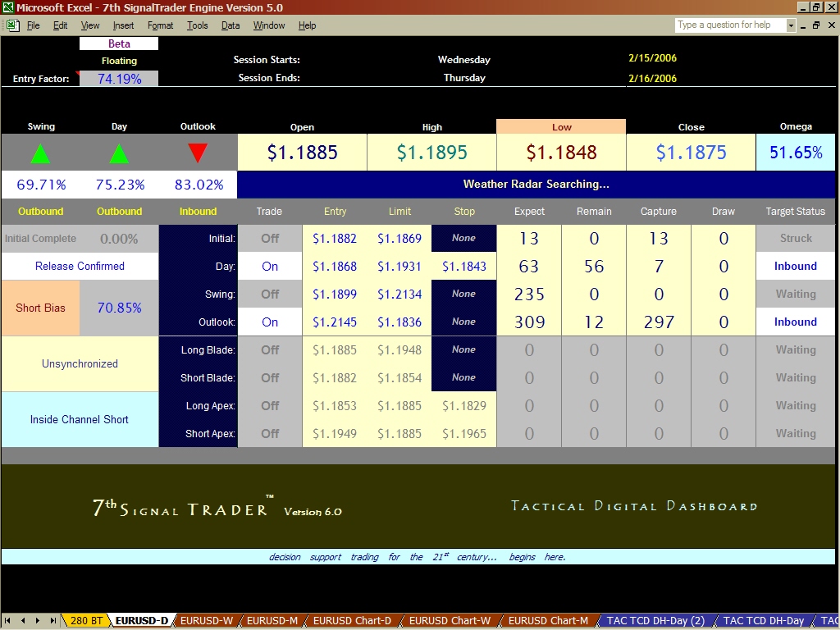
Task: Switch to the EURUSD-M sheet tab
Action: click(272, 620)
